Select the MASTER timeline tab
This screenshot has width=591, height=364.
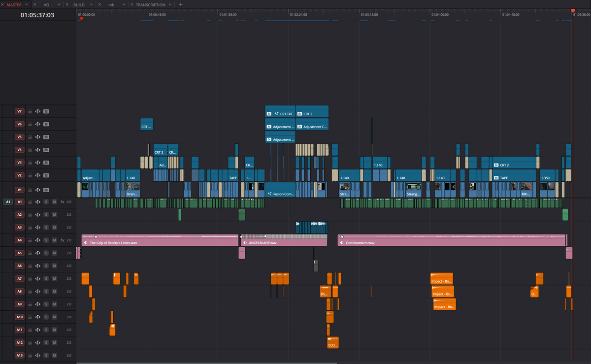(14, 4)
